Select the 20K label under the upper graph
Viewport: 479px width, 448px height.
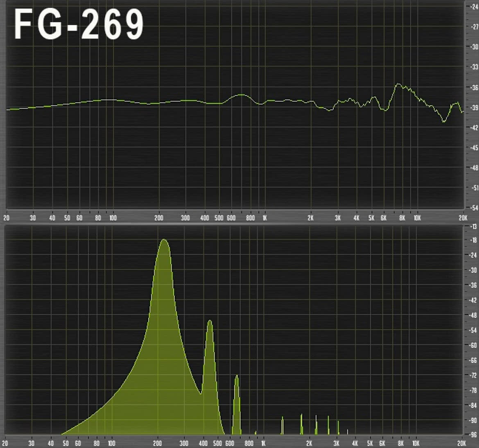[463, 218]
